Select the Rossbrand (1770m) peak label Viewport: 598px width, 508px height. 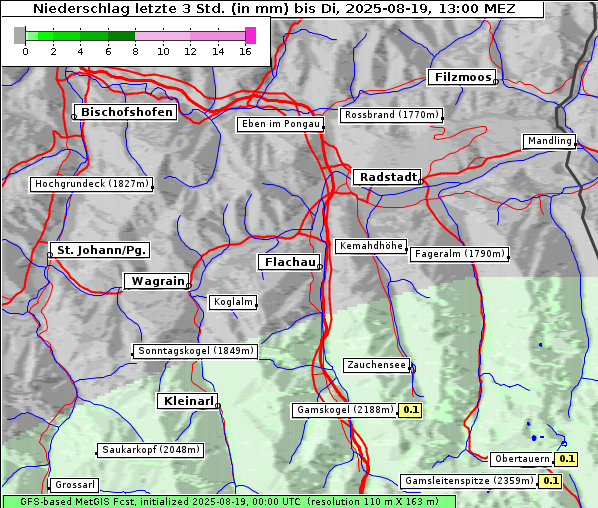pyautogui.click(x=392, y=115)
